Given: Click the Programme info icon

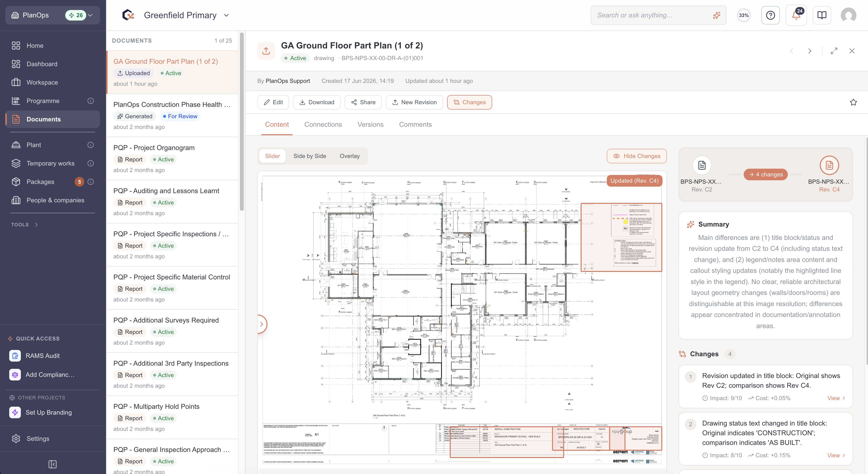Looking at the screenshot, I should pyautogui.click(x=91, y=101).
